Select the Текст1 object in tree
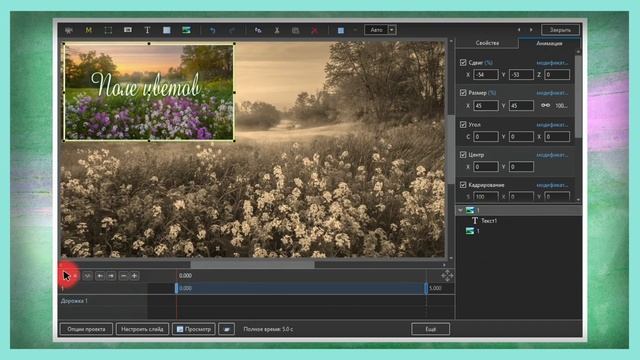The height and width of the screenshot is (360, 640). click(x=489, y=221)
